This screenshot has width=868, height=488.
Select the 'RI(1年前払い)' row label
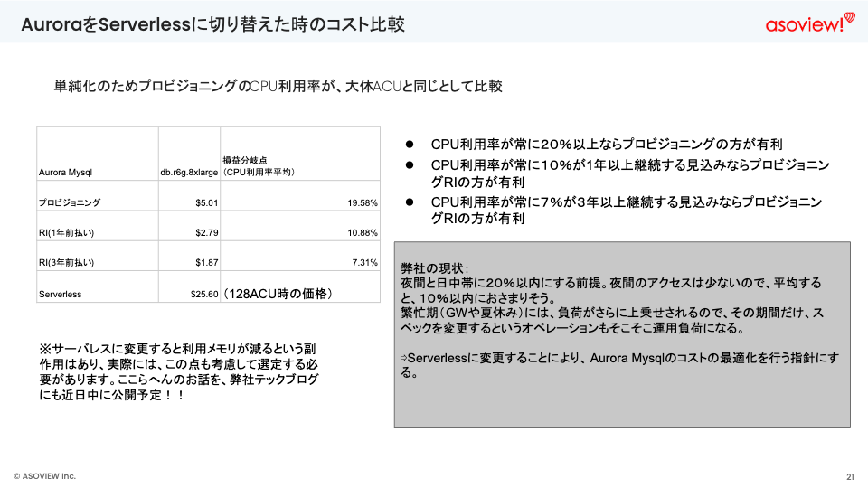pyautogui.click(x=66, y=232)
